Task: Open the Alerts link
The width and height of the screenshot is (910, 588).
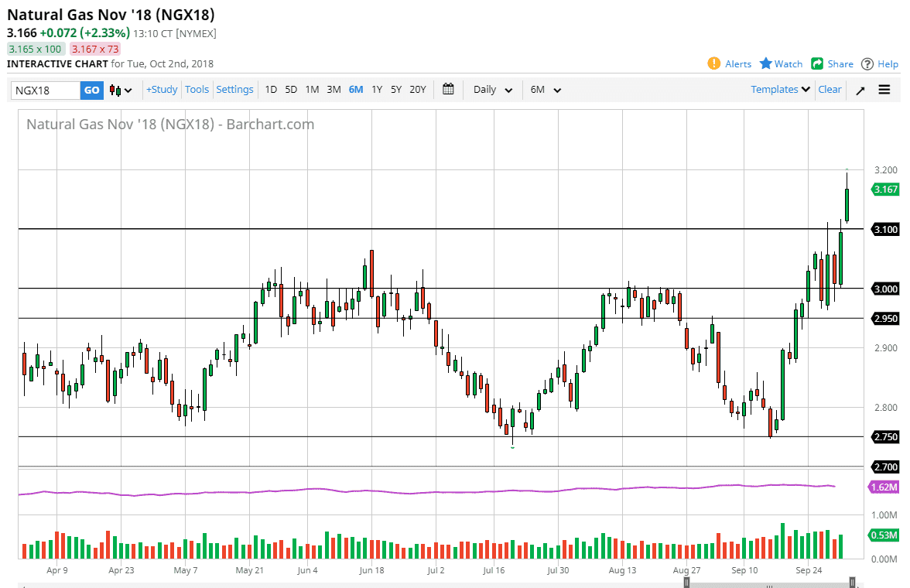Action: coord(738,64)
